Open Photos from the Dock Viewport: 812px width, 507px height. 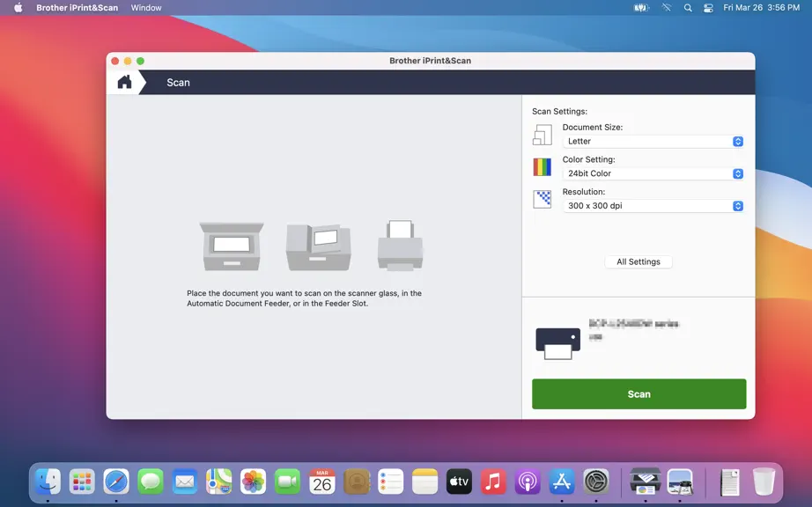[x=254, y=481]
